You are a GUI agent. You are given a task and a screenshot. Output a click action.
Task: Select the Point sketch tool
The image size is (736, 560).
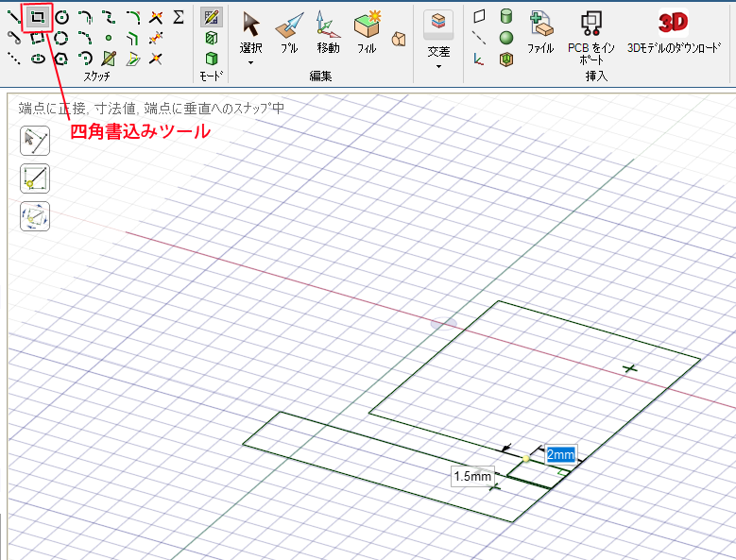[109, 38]
